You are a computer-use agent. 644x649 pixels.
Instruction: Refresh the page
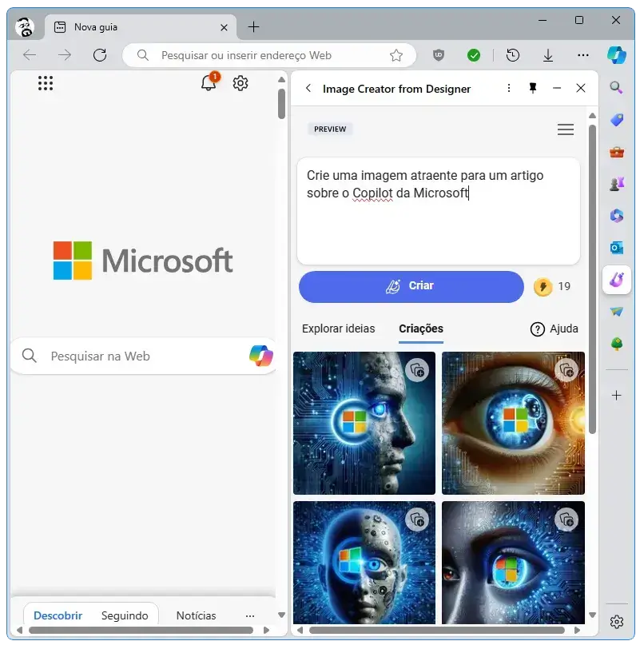[100, 55]
